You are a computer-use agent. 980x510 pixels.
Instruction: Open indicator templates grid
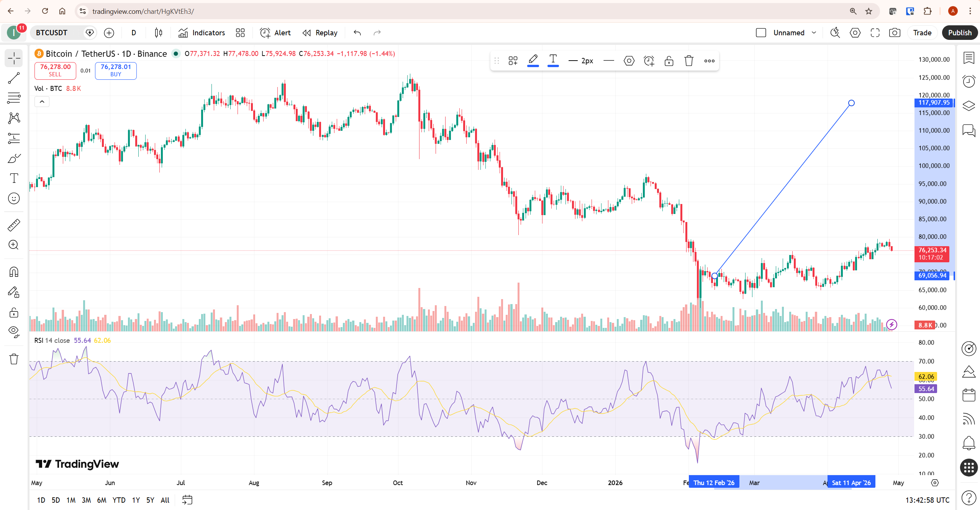pos(240,33)
